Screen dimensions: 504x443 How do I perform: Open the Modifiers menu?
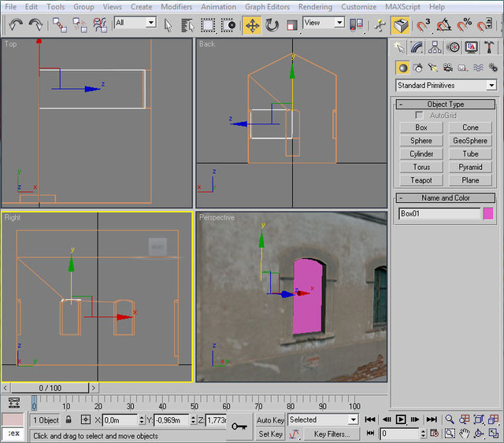[176, 6]
